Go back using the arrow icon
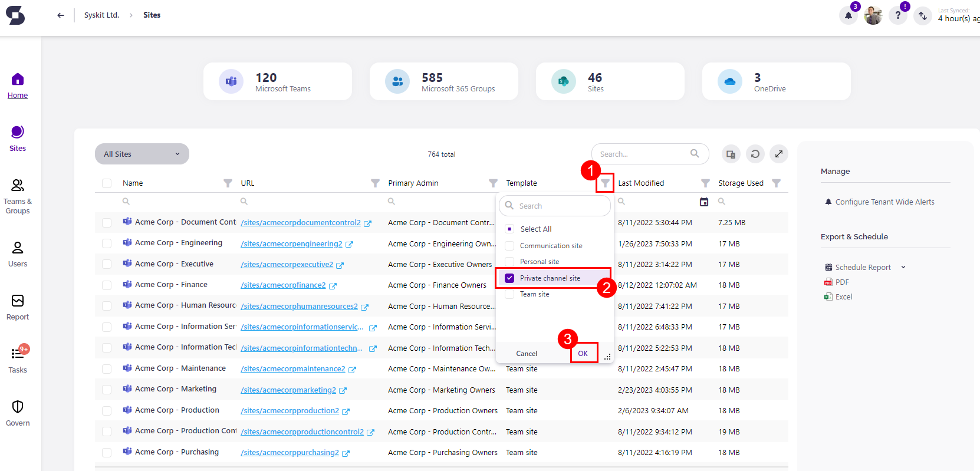The height and width of the screenshot is (471, 980). (x=60, y=15)
